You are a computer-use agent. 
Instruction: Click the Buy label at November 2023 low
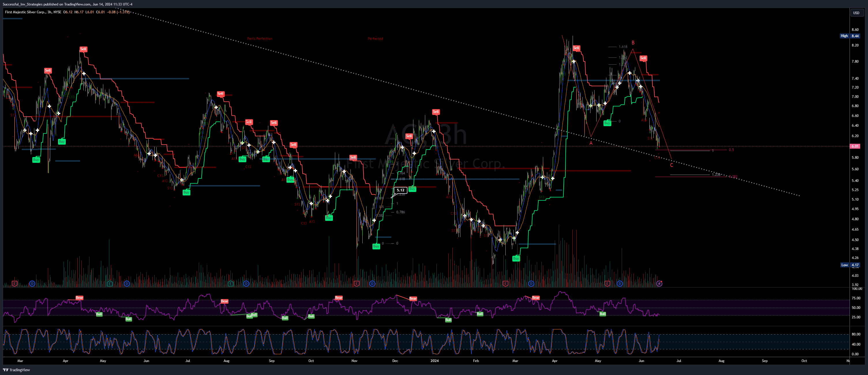click(376, 247)
